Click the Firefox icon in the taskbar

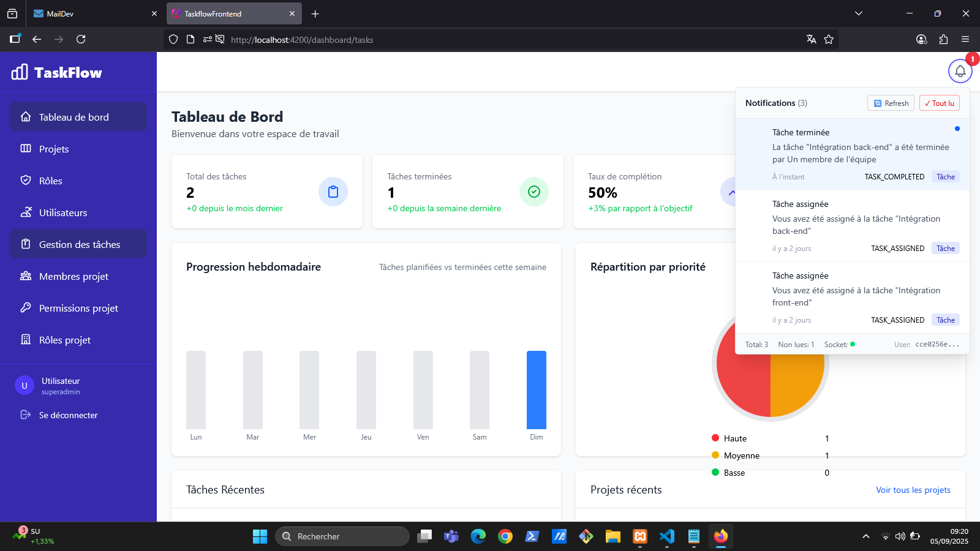721,536
